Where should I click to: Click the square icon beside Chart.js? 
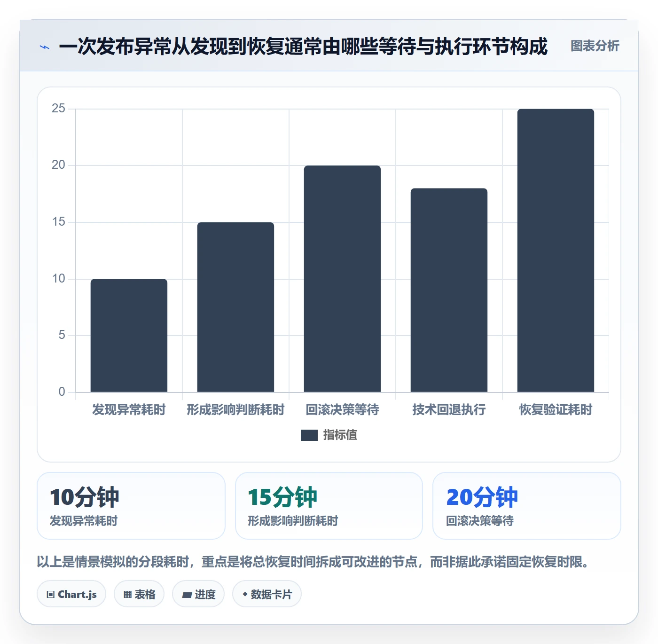click(51, 595)
